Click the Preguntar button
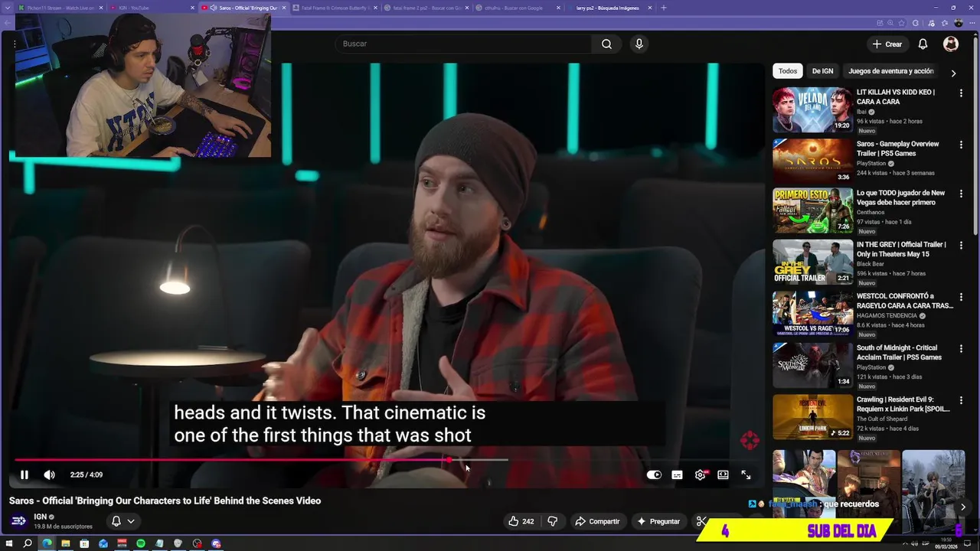Viewport: 980px width, 551px height. (x=658, y=521)
